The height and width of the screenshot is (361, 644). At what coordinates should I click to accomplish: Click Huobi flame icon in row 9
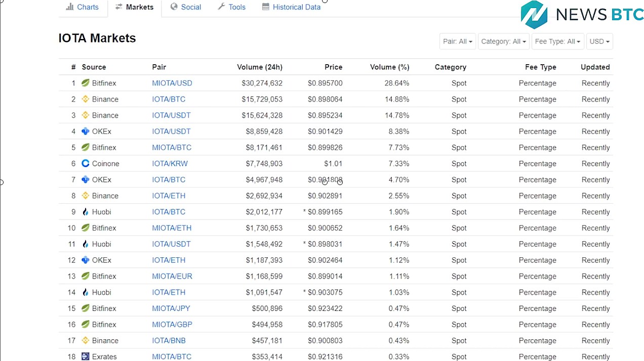86,212
